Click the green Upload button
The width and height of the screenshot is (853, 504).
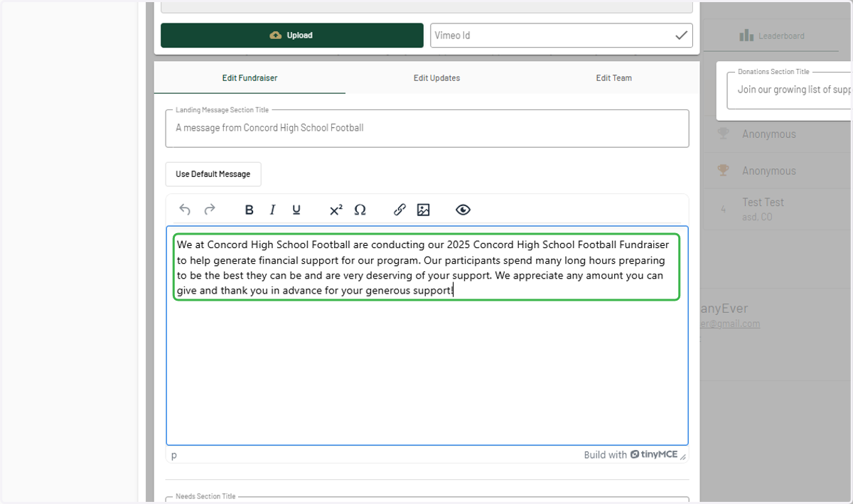(291, 36)
